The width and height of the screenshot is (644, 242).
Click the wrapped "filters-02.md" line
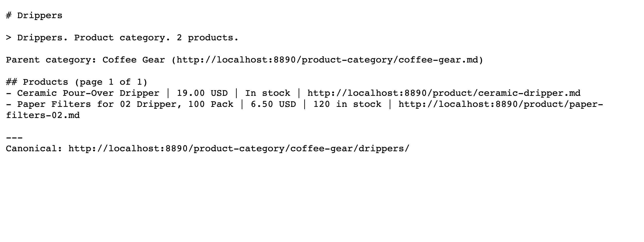point(43,115)
